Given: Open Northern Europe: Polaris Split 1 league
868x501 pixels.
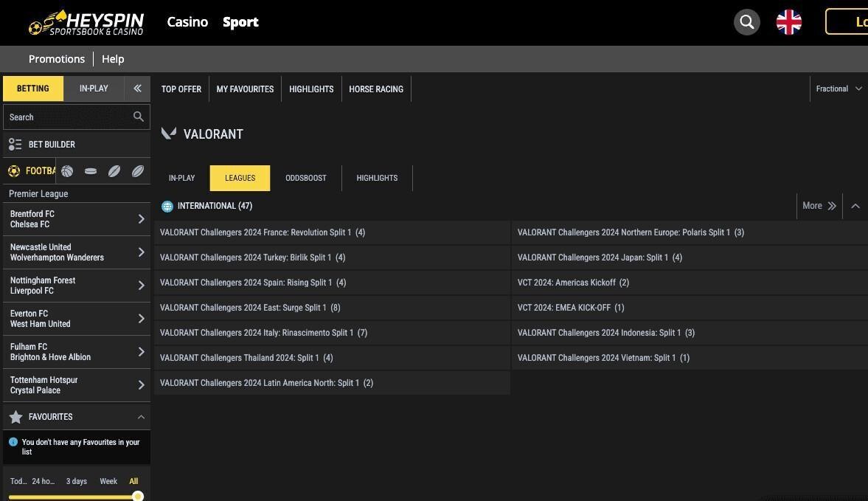Looking at the screenshot, I should point(690,232).
